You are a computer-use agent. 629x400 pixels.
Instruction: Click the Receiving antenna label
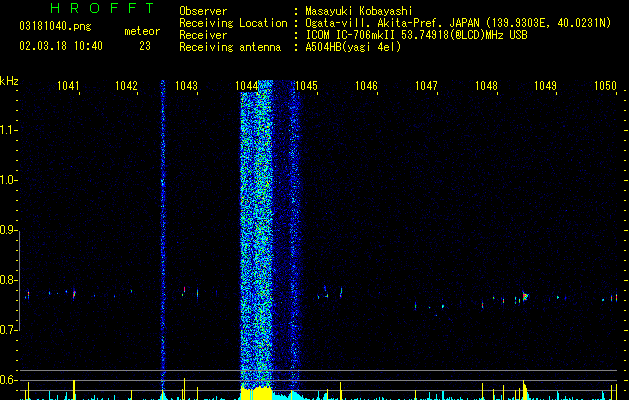click(230, 47)
